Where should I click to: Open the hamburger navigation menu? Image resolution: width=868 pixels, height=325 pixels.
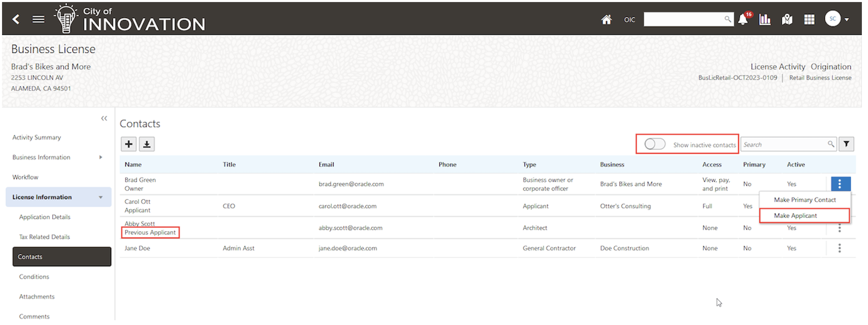[x=38, y=19]
